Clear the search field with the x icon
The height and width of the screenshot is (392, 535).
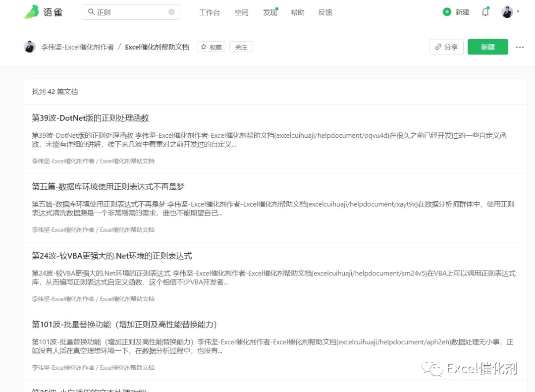[x=171, y=12]
